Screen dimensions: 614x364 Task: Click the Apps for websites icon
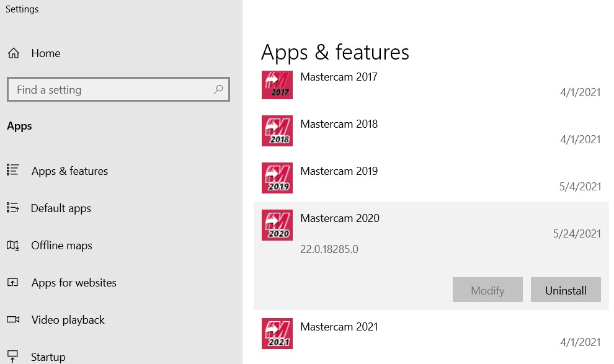click(x=12, y=282)
